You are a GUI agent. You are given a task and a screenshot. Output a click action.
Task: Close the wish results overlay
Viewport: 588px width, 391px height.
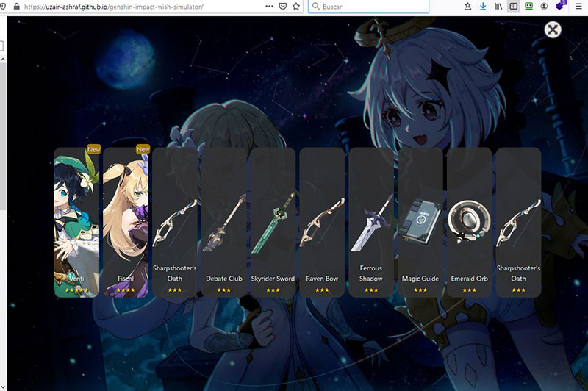[553, 29]
